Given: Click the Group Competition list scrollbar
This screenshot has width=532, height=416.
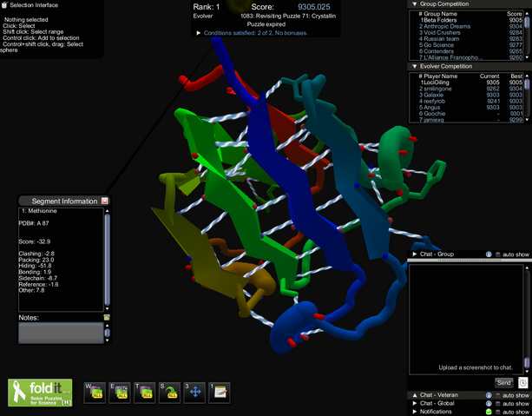Looking at the screenshot, I should tap(527, 23).
